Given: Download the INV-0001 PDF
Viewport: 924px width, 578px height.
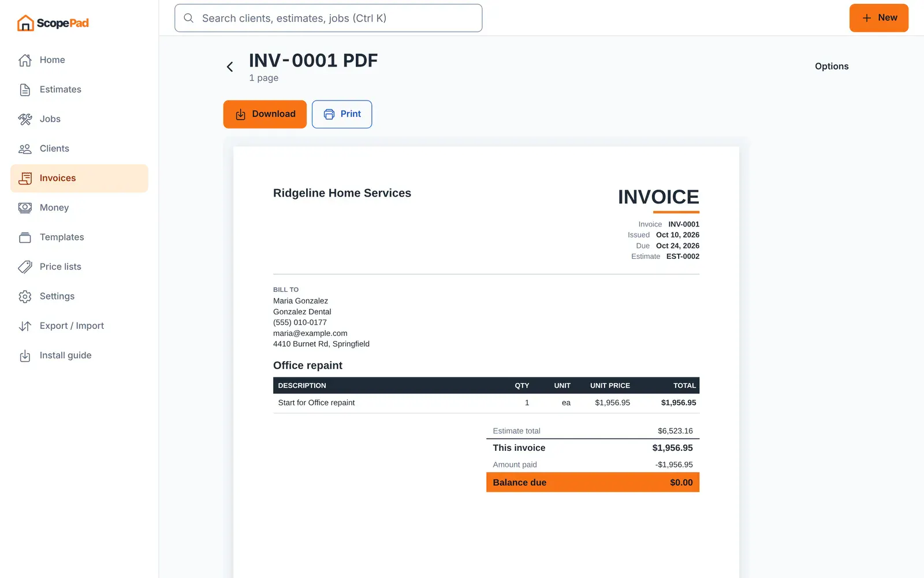Looking at the screenshot, I should pyautogui.click(x=265, y=114).
